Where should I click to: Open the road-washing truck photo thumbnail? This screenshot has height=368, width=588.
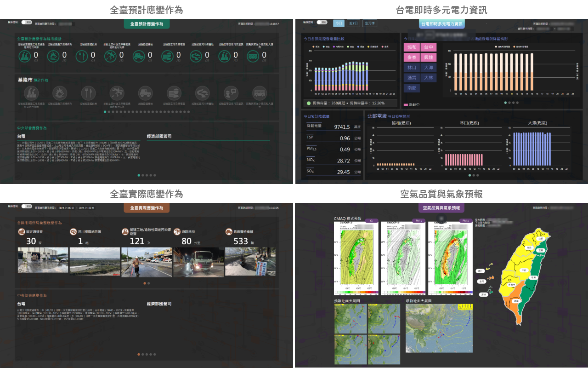pos(198,262)
